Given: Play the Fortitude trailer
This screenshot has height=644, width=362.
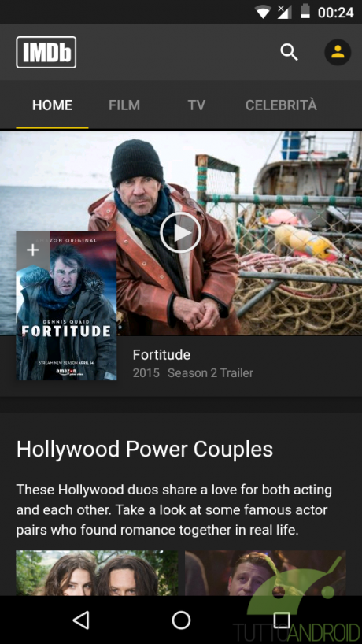Looking at the screenshot, I should pos(180,232).
